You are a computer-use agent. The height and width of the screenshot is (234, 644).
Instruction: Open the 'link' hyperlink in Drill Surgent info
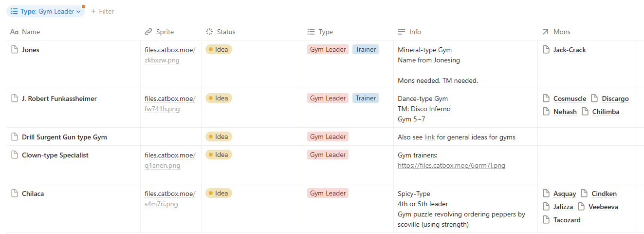[x=429, y=137]
